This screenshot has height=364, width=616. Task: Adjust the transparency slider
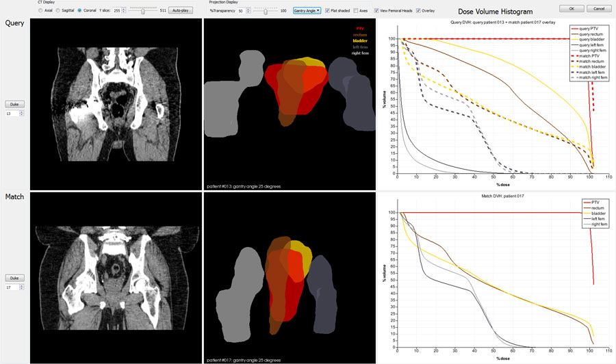(266, 11)
